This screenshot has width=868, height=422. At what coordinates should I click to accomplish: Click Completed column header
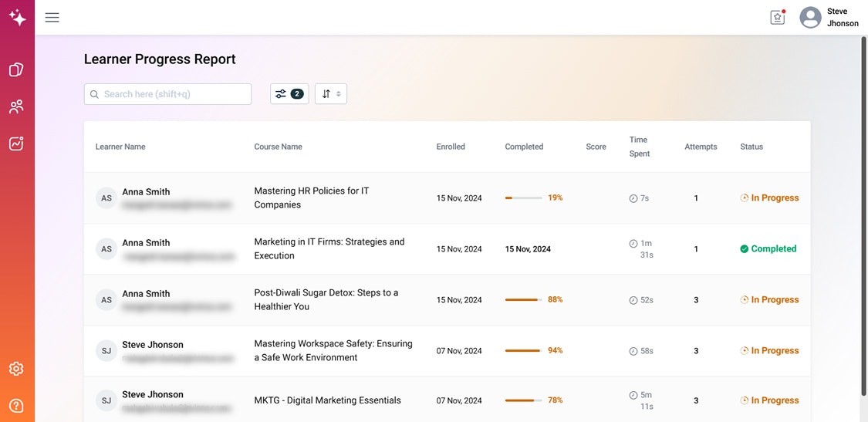coord(524,147)
